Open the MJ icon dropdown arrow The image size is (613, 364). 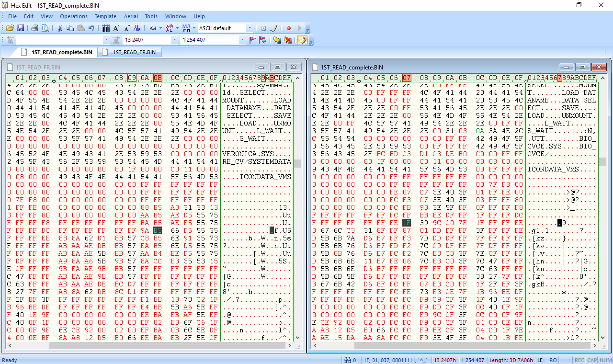point(193,28)
